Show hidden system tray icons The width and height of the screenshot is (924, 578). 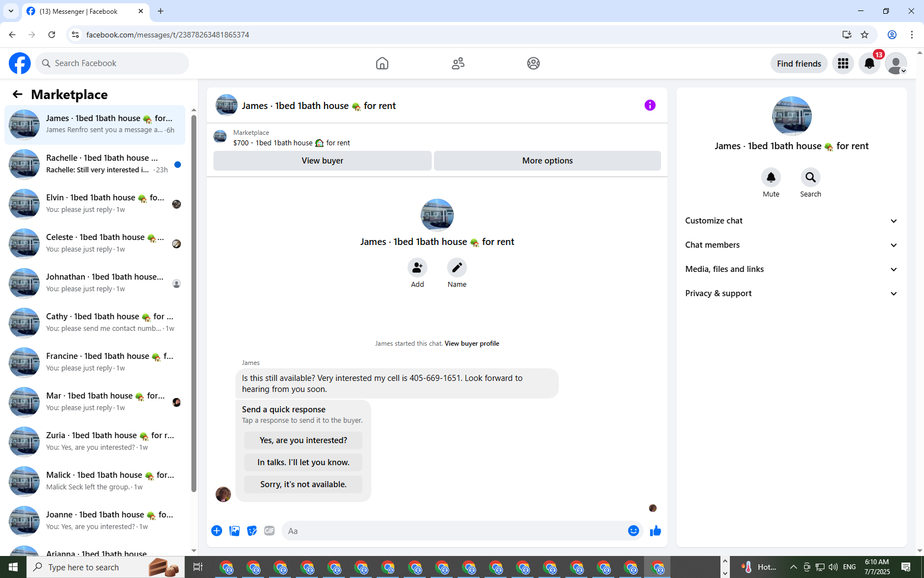click(x=793, y=567)
